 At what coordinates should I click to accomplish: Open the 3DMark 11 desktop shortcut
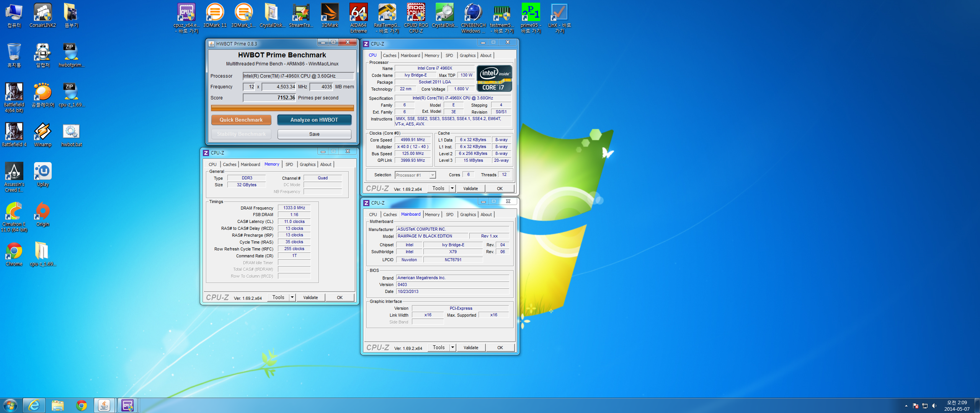click(215, 15)
